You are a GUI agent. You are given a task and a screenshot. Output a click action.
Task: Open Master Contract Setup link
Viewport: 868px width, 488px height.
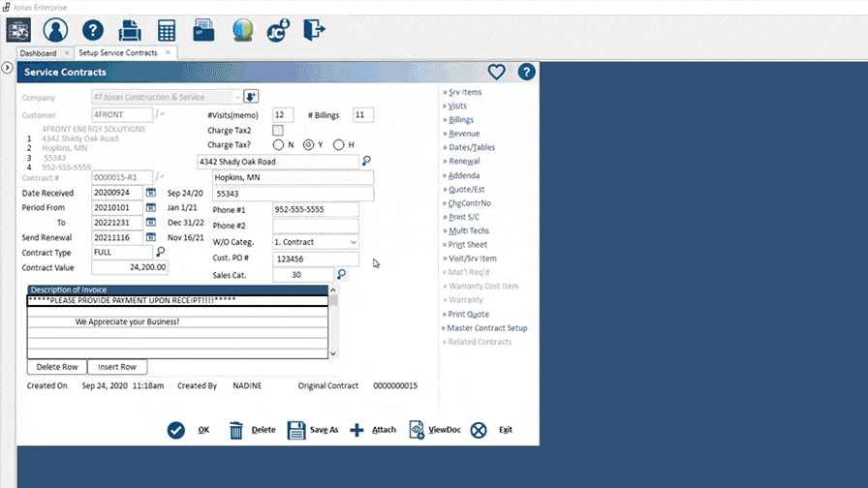pos(487,328)
